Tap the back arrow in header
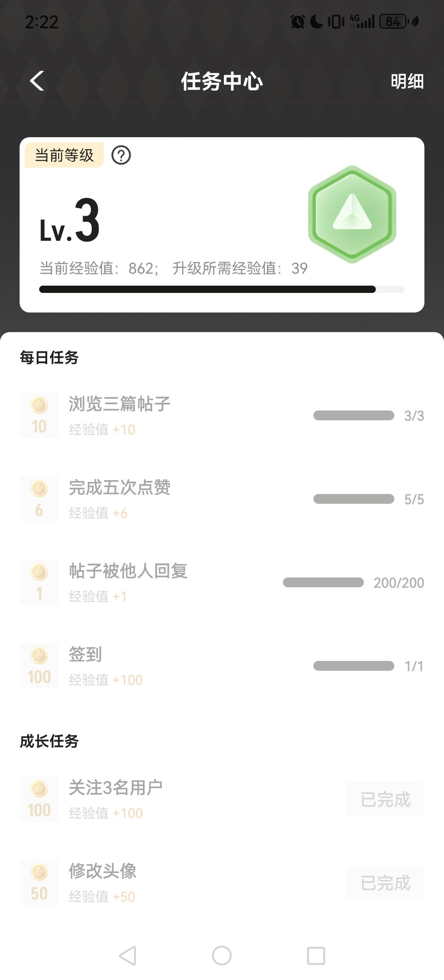 [37, 81]
